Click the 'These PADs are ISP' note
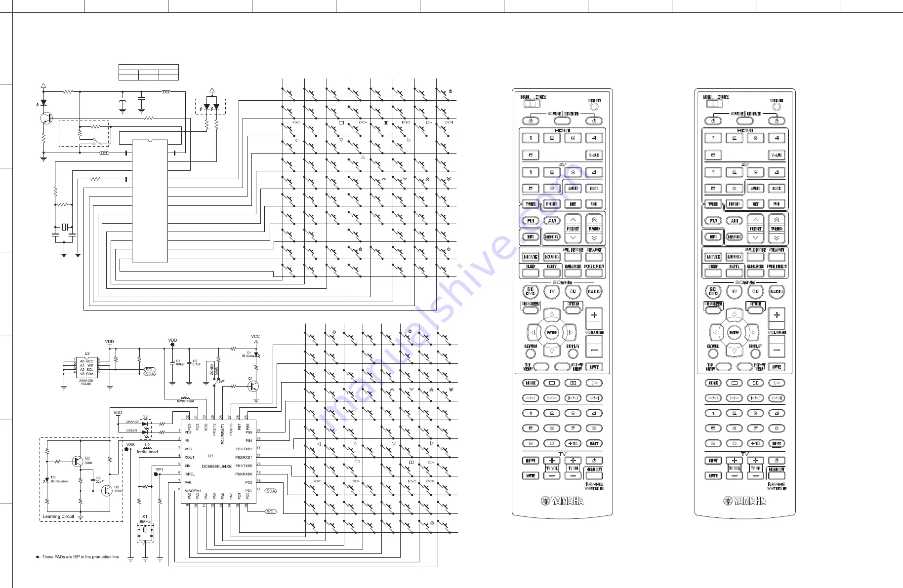 click(81, 557)
